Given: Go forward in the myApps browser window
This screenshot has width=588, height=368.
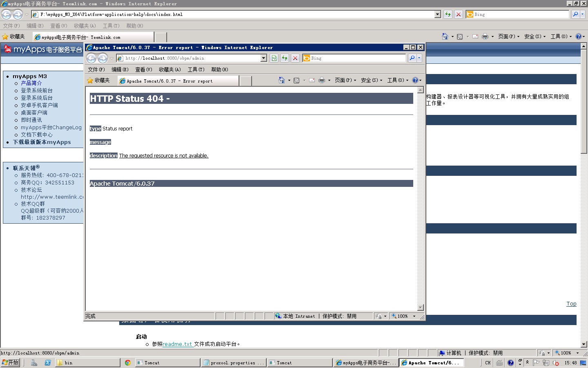Looking at the screenshot, I should (x=18, y=14).
